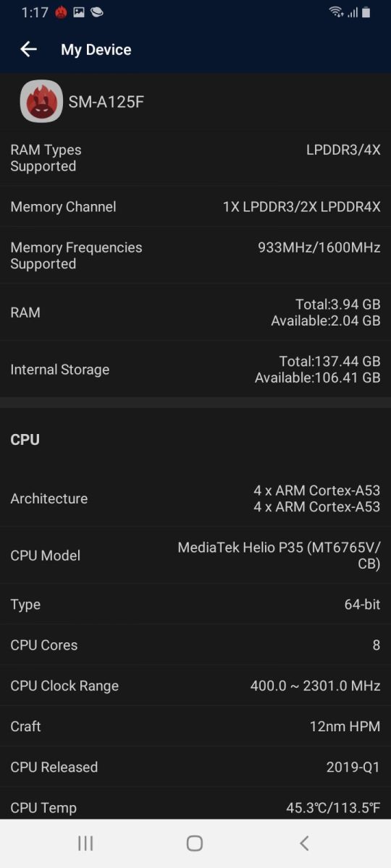This screenshot has width=391, height=868.
Task: Tap the red AnTuTu notification icon
Action: (x=61, y=12)
